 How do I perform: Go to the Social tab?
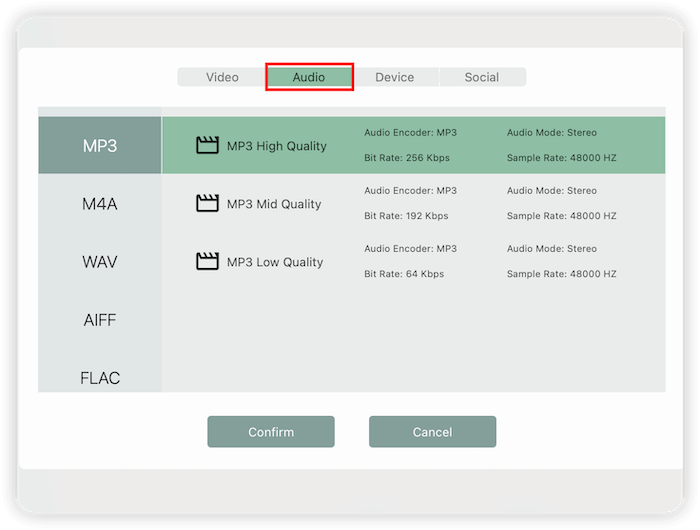(x=481, y=77)
